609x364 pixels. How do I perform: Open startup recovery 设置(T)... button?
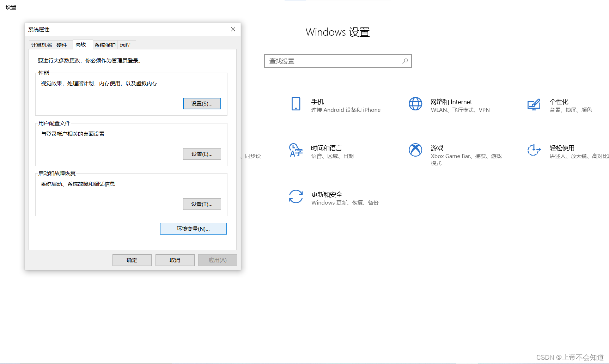click(202, 204)
